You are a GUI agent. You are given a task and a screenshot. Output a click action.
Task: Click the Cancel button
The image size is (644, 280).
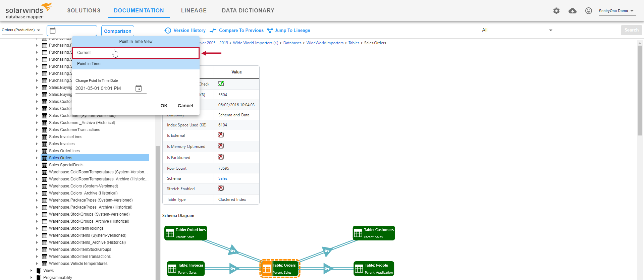pos(185,106)
